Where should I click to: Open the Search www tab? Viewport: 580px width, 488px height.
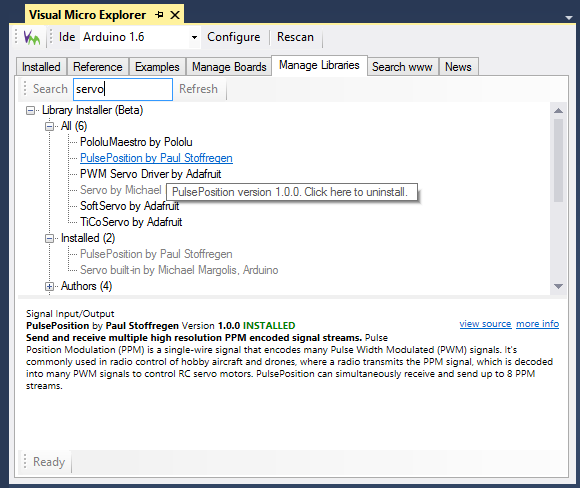pos(402,67)
